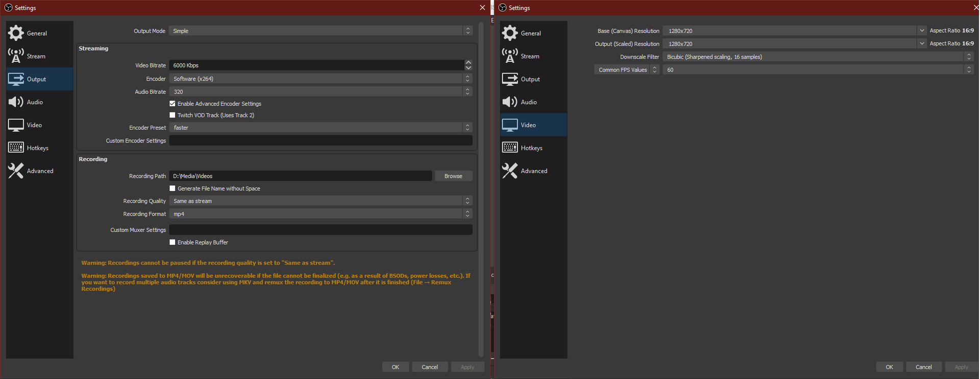Click the Advanced tools icon in right Settings window
The width and height of the screenshot is (980, 379).
[x=510, y=171]
